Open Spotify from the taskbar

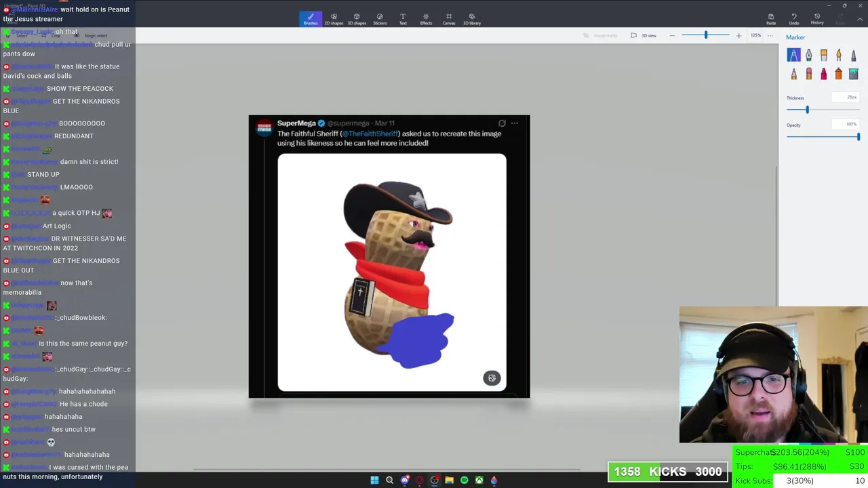[x=464, y=481]
